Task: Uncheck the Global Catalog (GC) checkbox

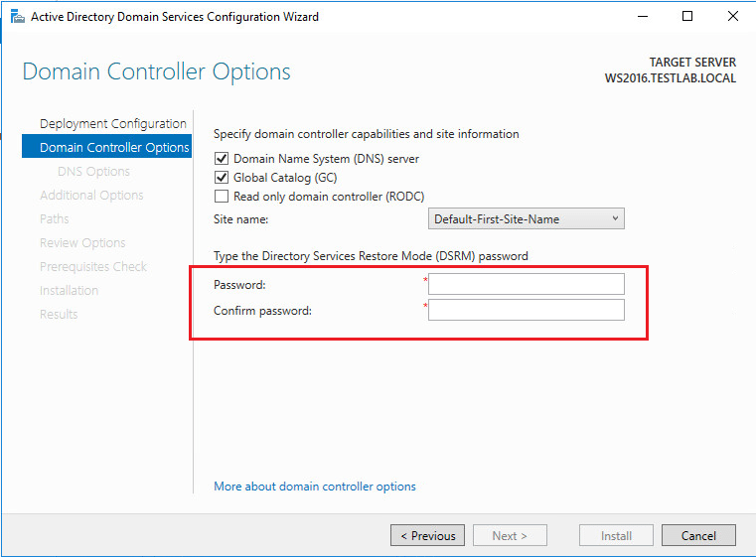Action: coord(222,178)
